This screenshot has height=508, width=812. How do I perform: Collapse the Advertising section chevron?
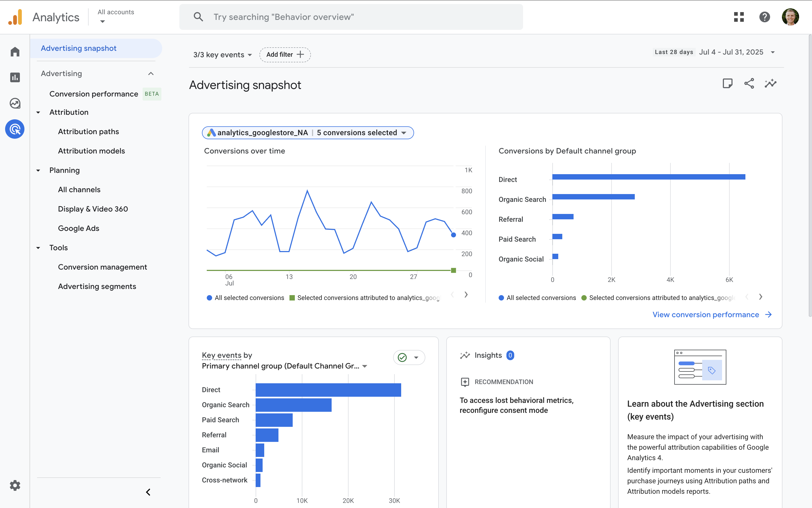tap(151, 74)
